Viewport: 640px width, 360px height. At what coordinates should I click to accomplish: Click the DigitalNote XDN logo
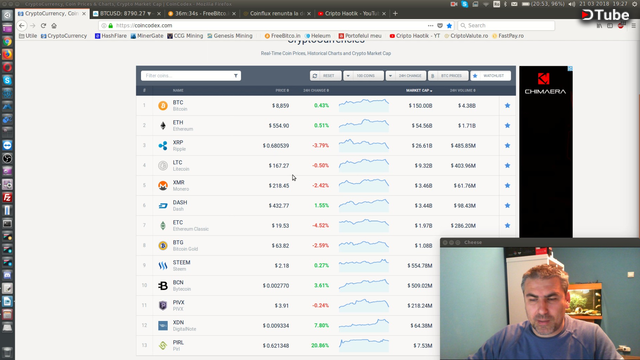coord(163,326)
